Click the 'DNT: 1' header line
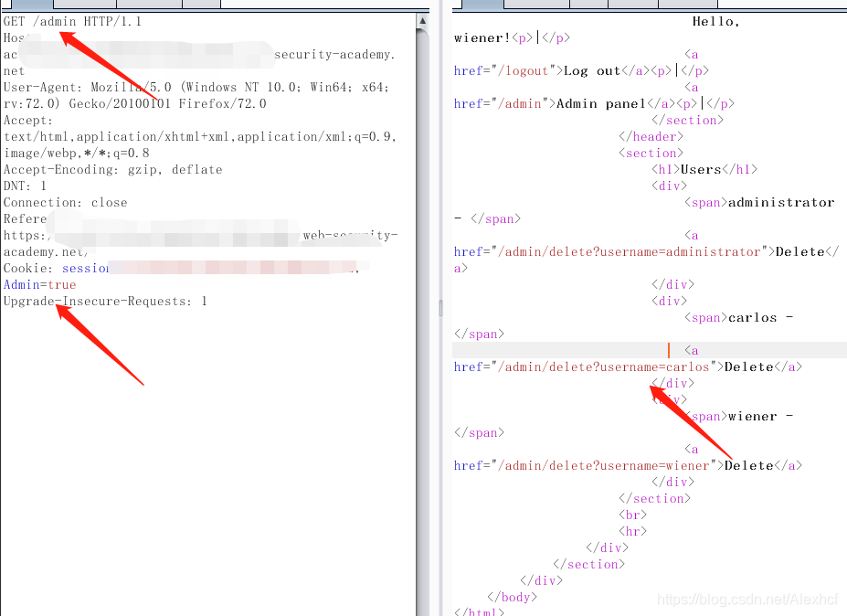Viewport: 847px width, 616px height. 25,186
